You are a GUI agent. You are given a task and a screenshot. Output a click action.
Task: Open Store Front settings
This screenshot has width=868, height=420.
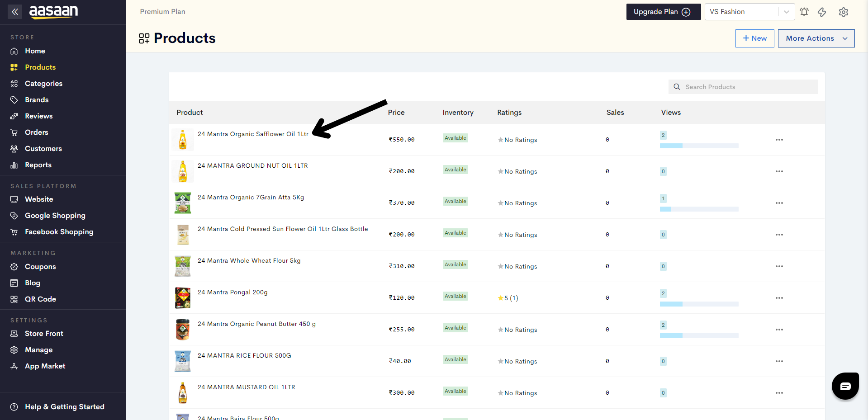[x=44, y=334]
